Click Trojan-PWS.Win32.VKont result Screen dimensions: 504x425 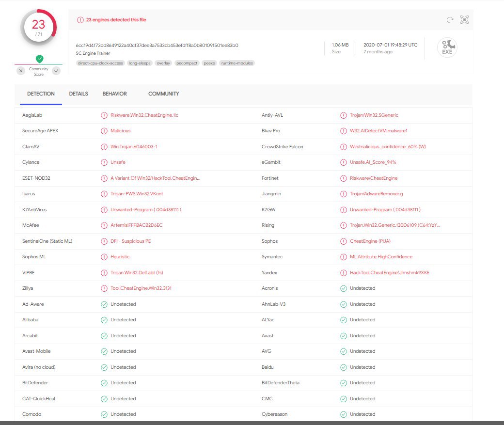coord(137,194)
